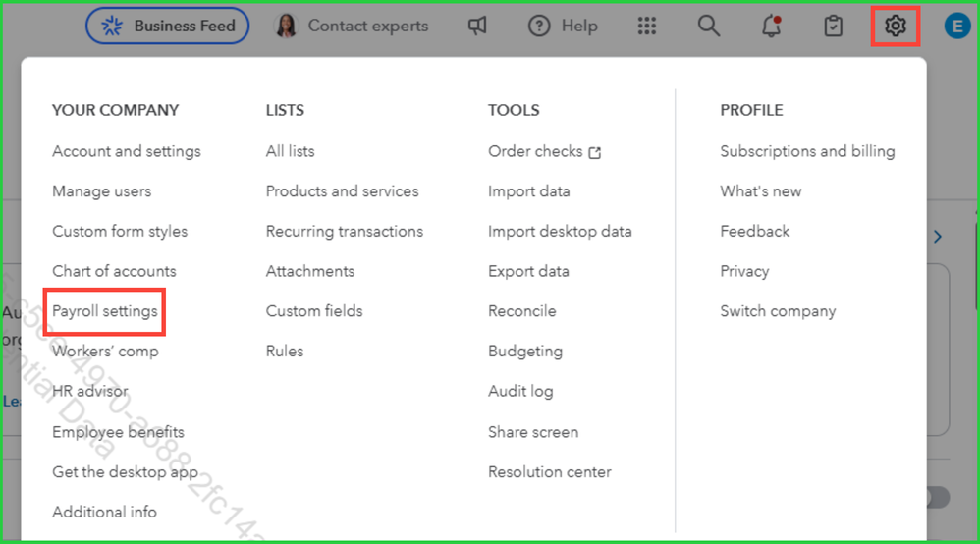
Task: Expand the right chevron arrow
Action: [938, 237]
